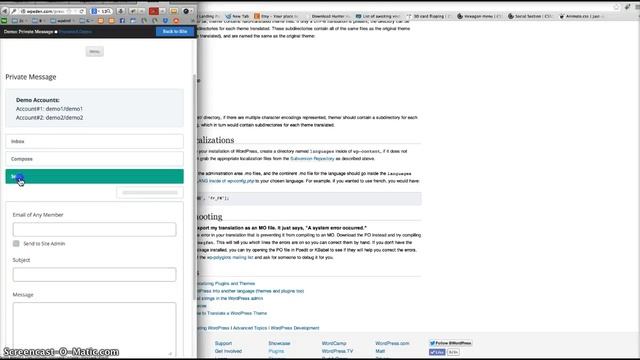
Task: Open the wp-polyglots mailing list link
Action: click(x=230, y=258)
